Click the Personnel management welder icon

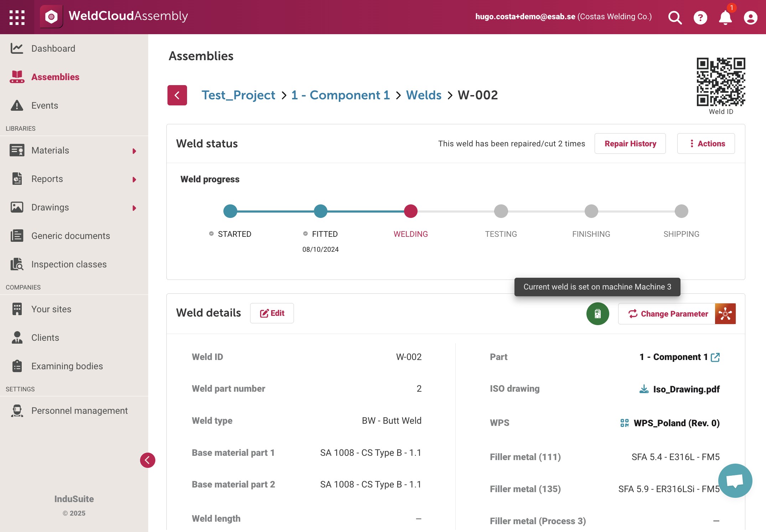point(17,411)
